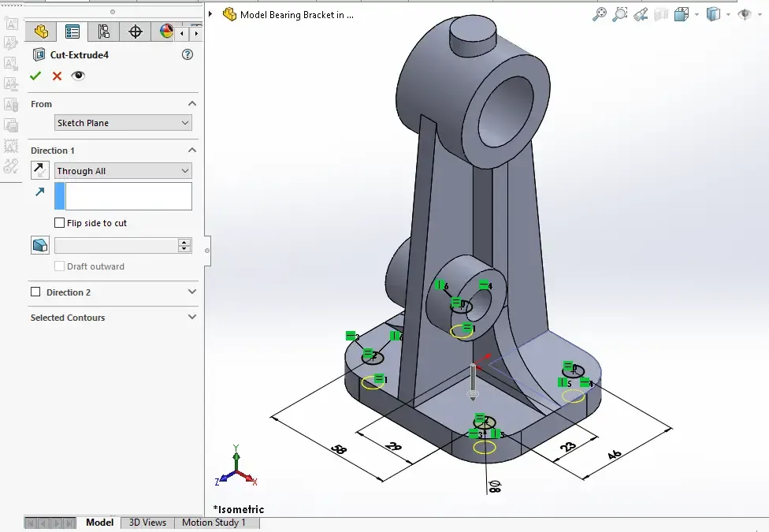
Task: Enable the Direction 2 checkbox
Action: (35, 292)
